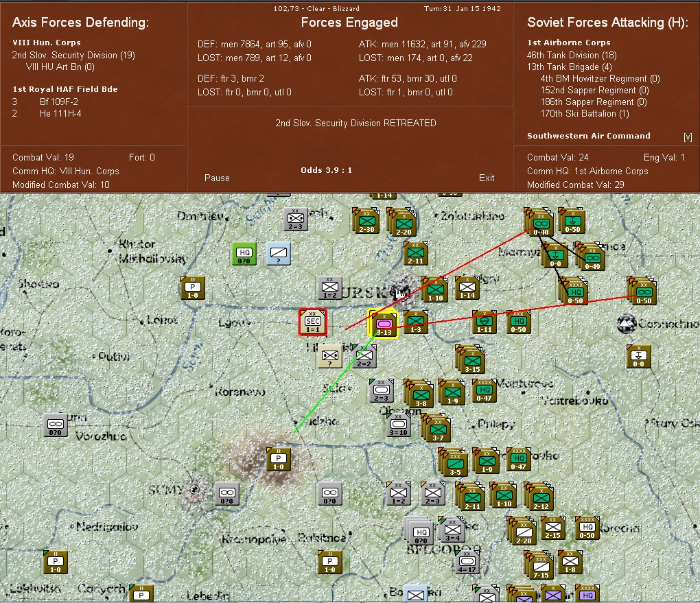Click the Pause button in combat report
Viewport: 700px width, 603px height.
(x=217, y=178)
